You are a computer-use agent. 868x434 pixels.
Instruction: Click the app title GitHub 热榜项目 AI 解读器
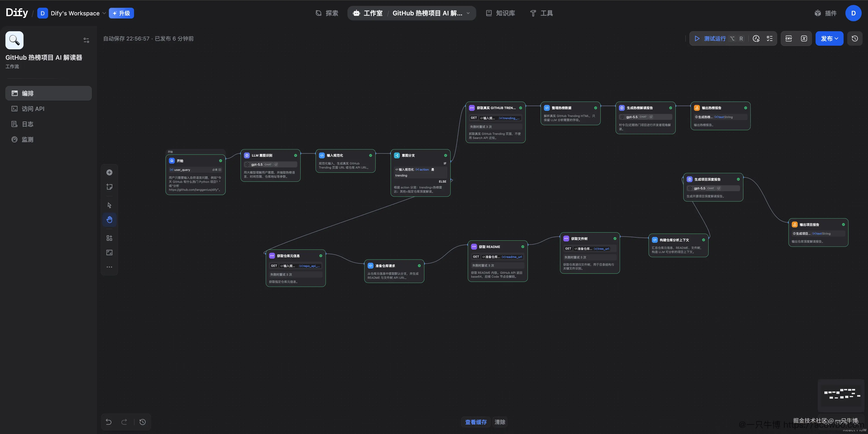coord(44,58)
